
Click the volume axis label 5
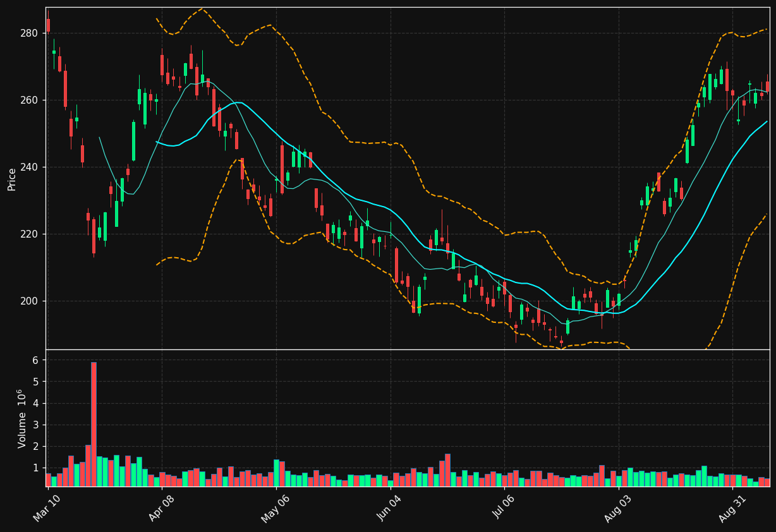click(36, 382)
